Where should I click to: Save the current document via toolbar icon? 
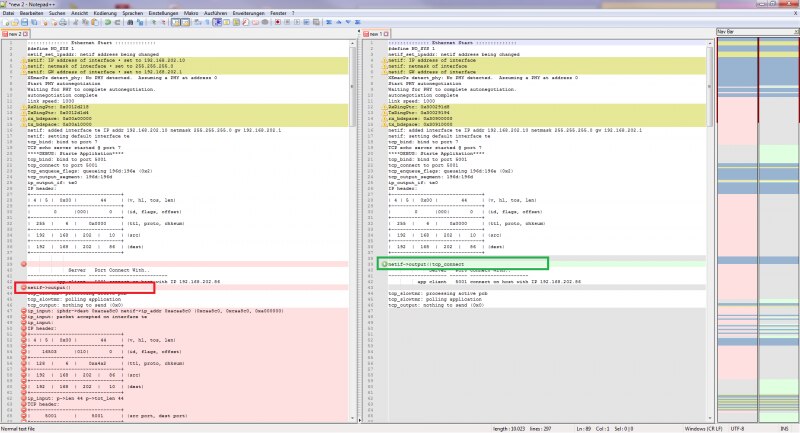tap(23, 21)
